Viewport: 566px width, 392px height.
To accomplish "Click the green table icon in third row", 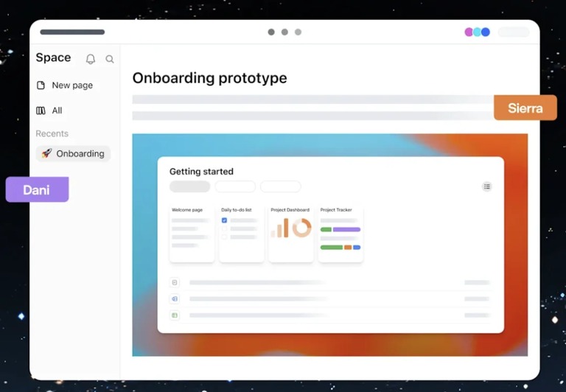I will [175, 315].
